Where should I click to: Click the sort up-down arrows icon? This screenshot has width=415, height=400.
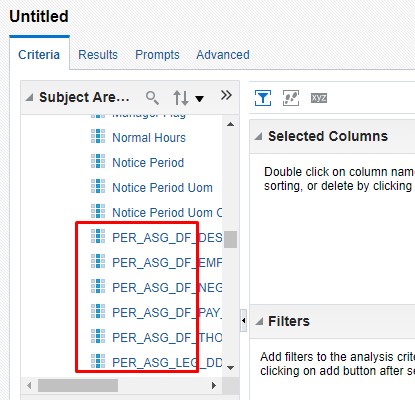click(181, 98)
